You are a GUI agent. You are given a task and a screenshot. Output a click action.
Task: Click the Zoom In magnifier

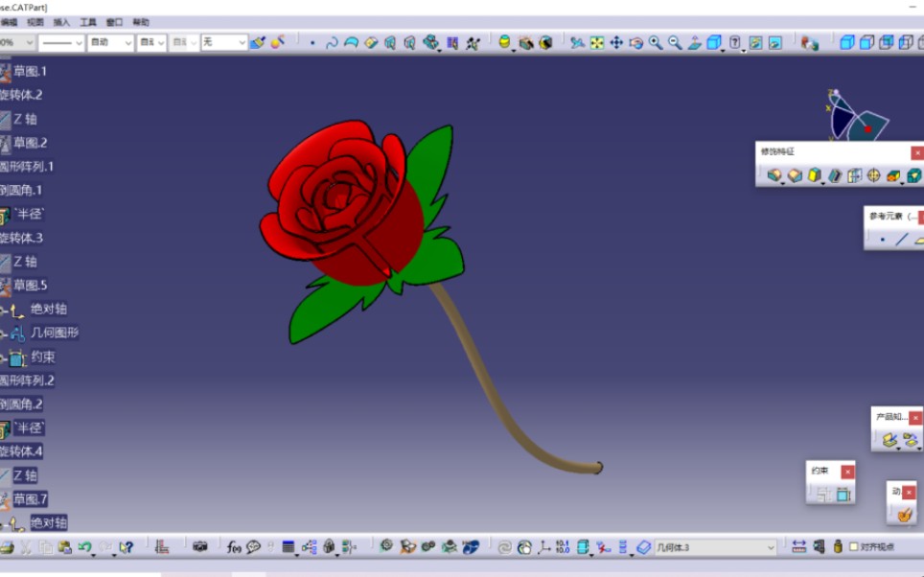coord(656,42)
